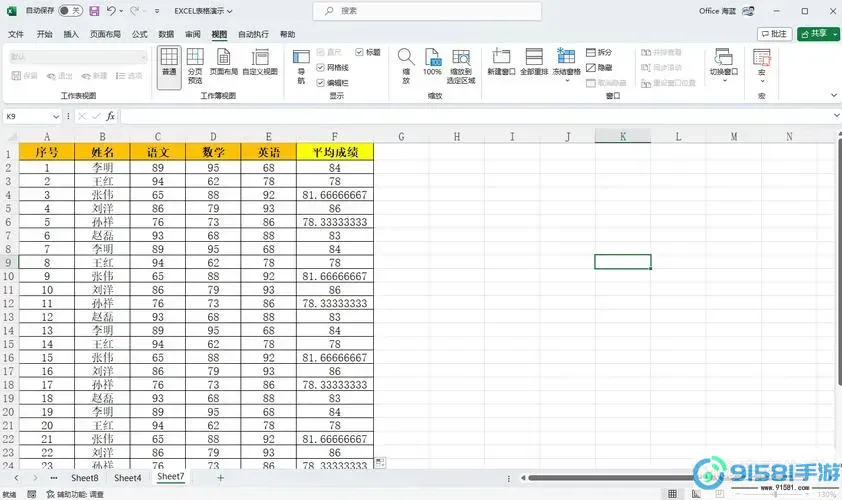842x500 pixels.
Task: Click the formula bar input field
Action: click(x=477, y=116)
